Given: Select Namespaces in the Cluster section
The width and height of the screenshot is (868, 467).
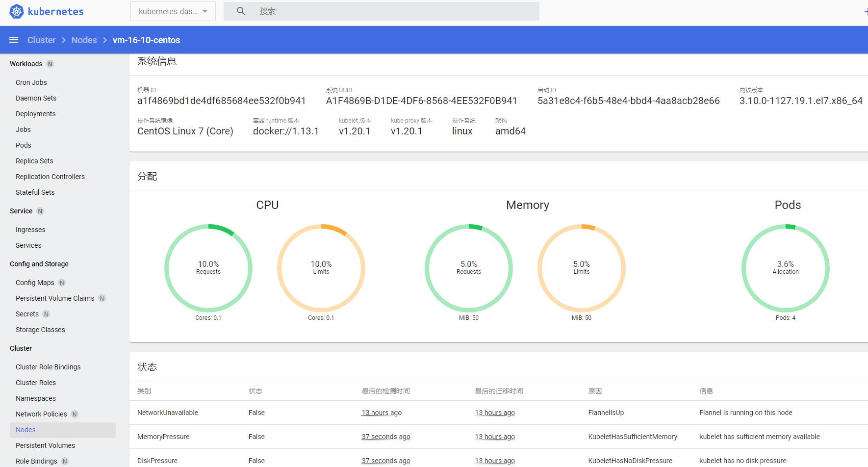Looking at the screenshot, I should coord(35,398).
